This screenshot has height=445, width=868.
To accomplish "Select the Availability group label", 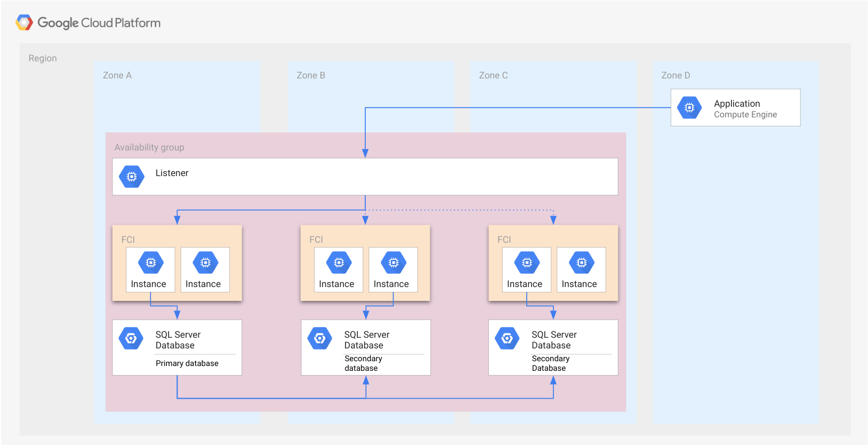I will tap(149, 147).
